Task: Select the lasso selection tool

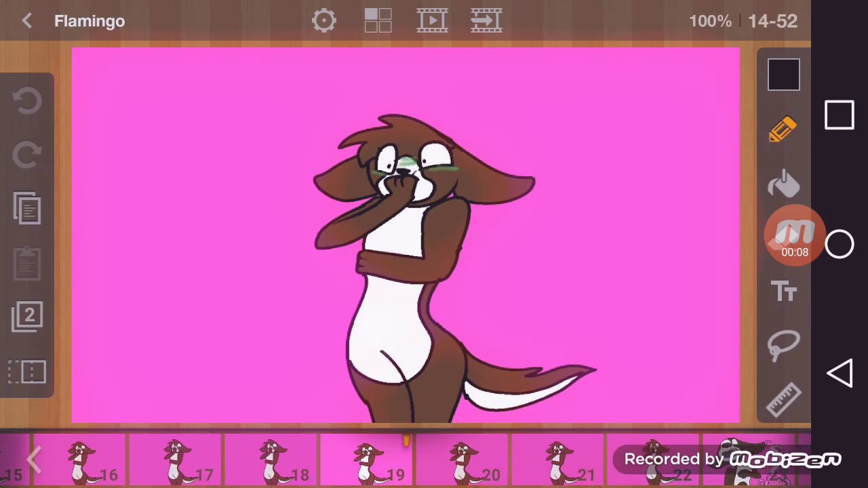Action: coord(783,345)
